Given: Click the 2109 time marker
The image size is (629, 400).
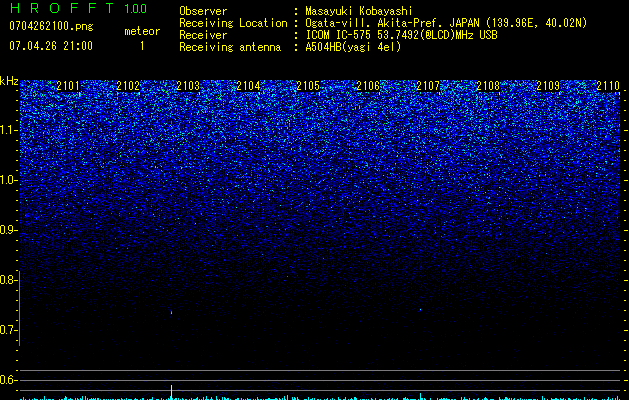Looking at the screenshot, I should coord(548,86).
